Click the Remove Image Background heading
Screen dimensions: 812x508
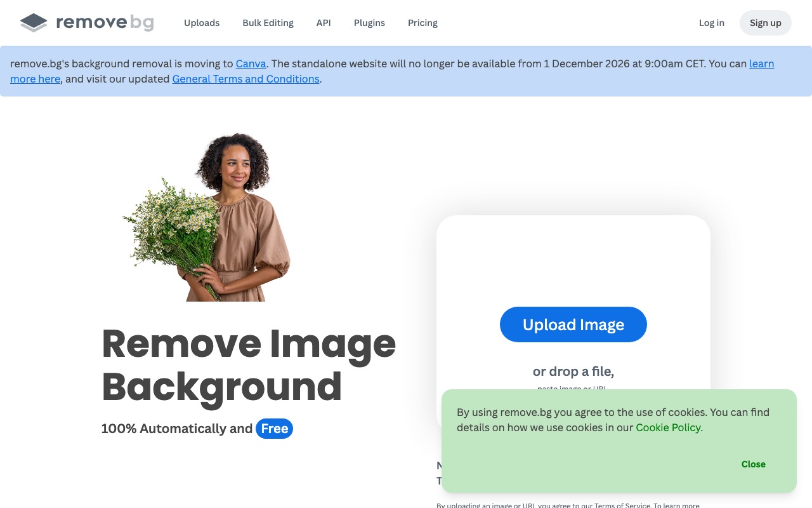click(249, 364)
